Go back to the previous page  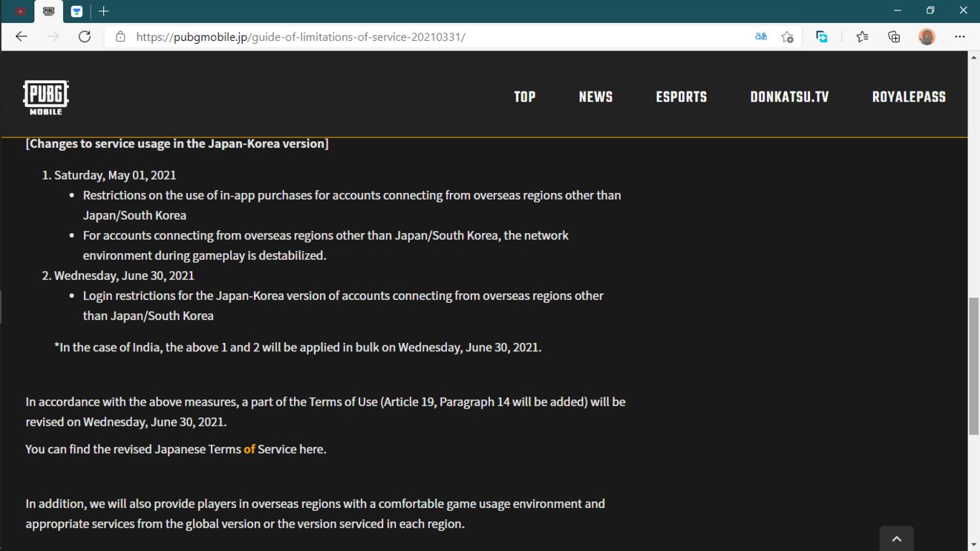(x=22, y=36)
